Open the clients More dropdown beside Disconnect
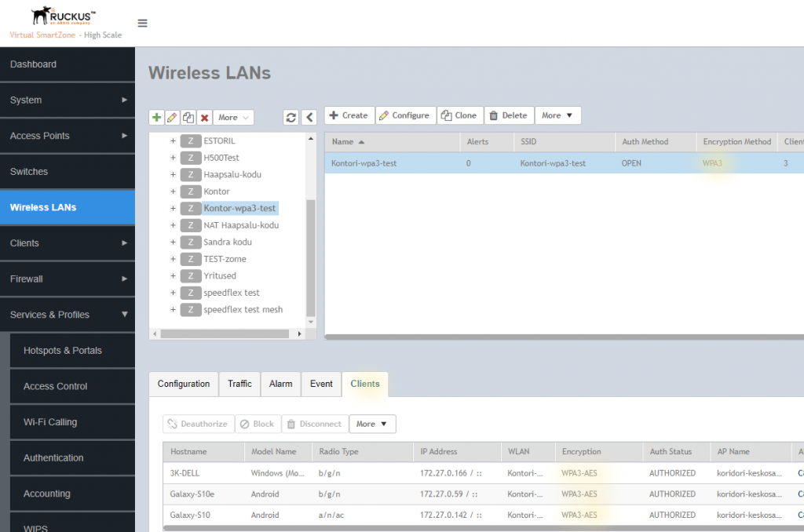 point(372,424)
